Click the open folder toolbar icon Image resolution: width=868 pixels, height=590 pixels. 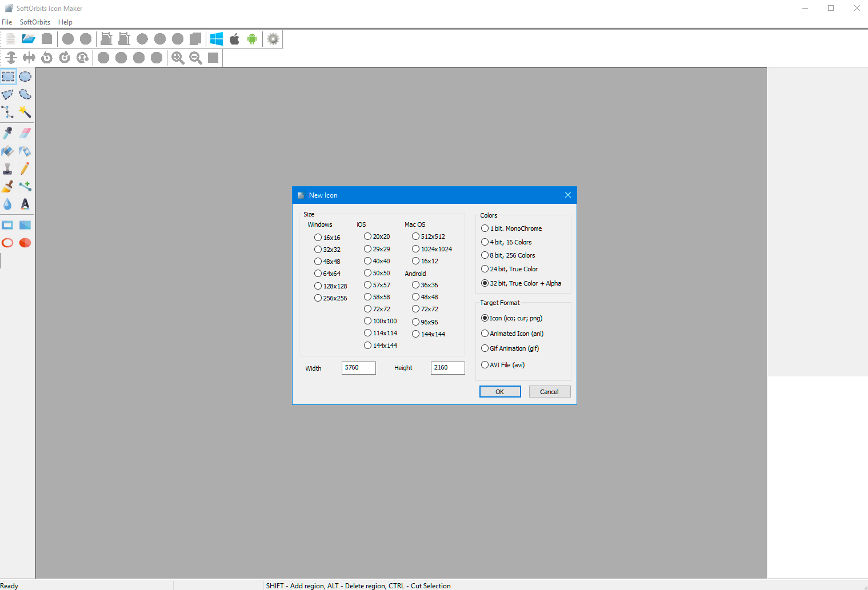pyautogui.click(x=29, y=39)
